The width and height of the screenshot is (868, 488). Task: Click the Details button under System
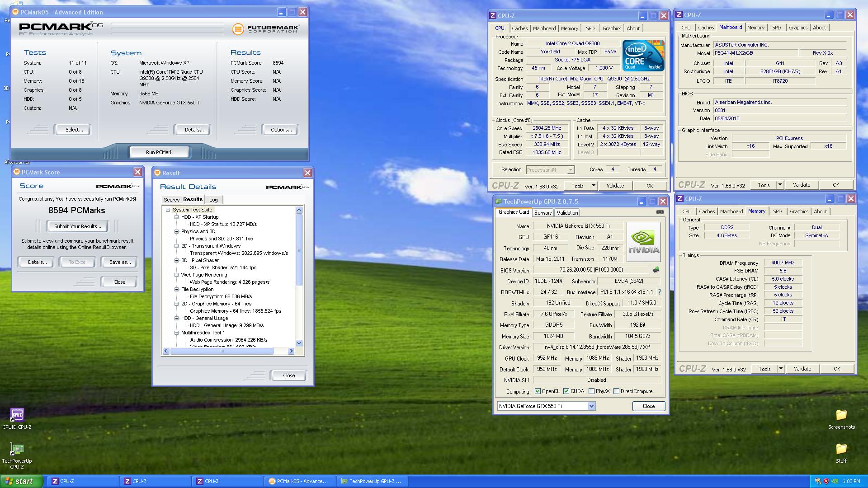pyautogui.click(x=194, y=130)
